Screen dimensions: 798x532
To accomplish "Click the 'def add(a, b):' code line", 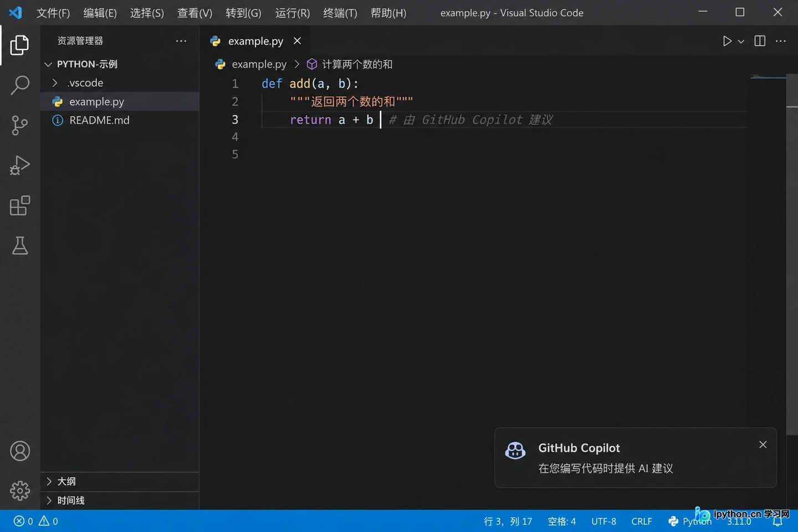I will tap(310, 84).
